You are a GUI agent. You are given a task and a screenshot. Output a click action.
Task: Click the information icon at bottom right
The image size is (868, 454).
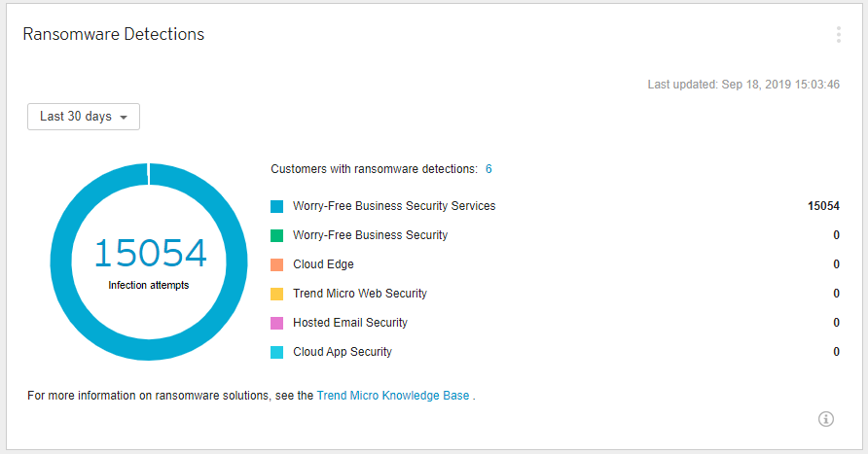(826, 419)
